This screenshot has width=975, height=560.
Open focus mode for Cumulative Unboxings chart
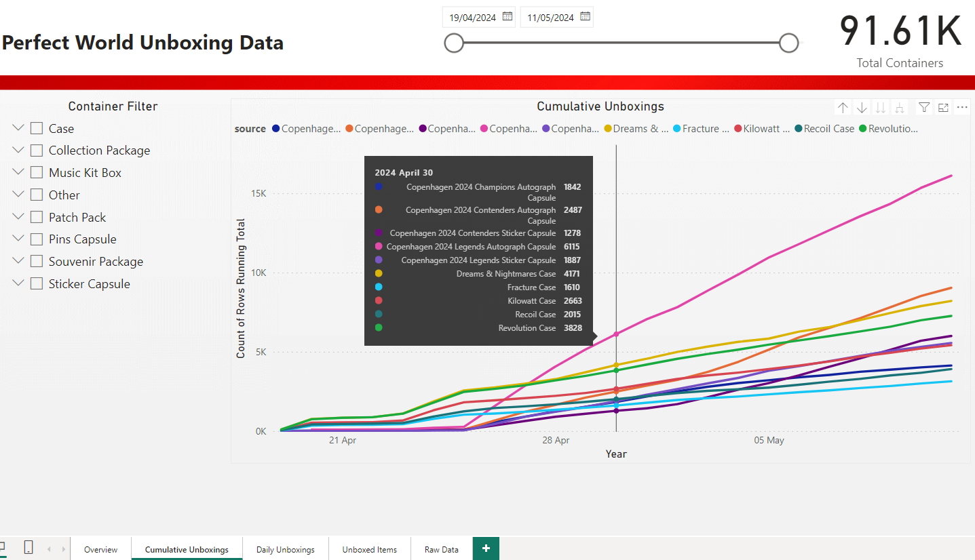(x=943, y=108)
